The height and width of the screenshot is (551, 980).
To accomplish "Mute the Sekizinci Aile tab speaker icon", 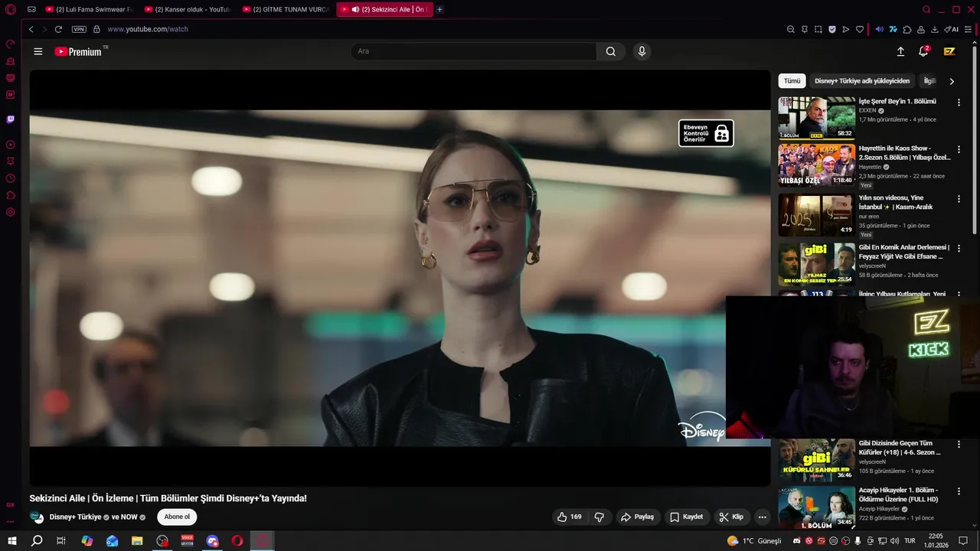I will coord(355,9).
